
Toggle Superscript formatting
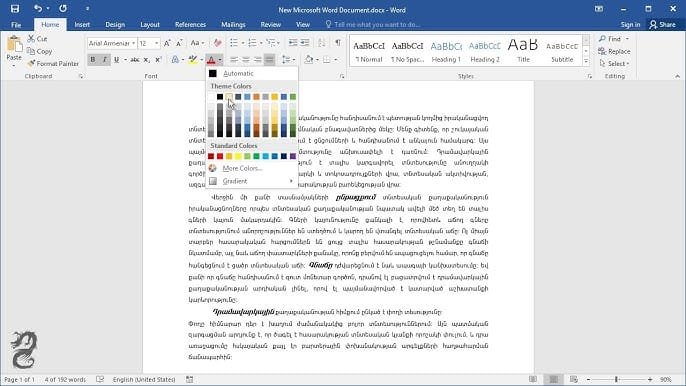[x=158, y=60]
